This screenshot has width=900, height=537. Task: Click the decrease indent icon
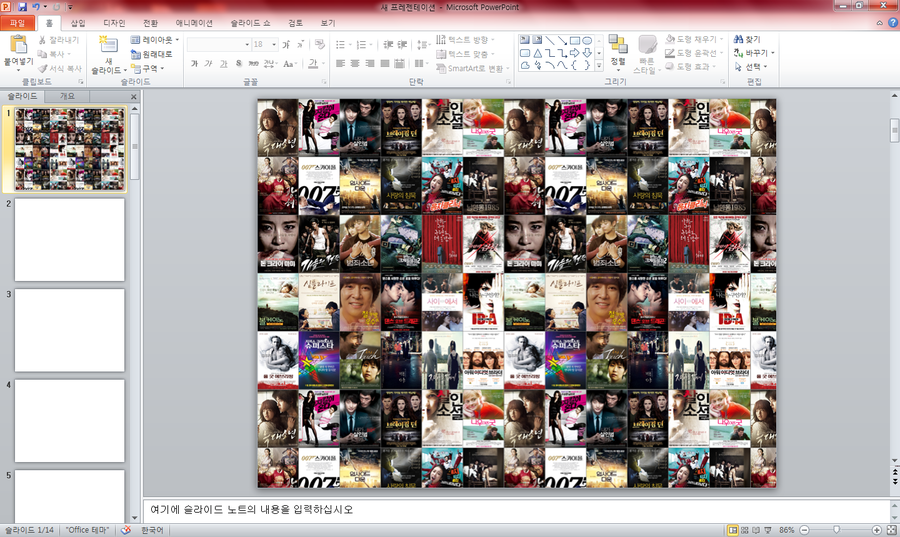coord(388,44)
